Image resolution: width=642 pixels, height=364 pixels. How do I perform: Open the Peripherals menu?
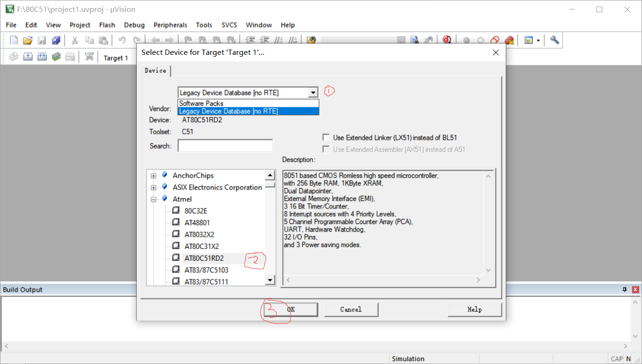170,25
